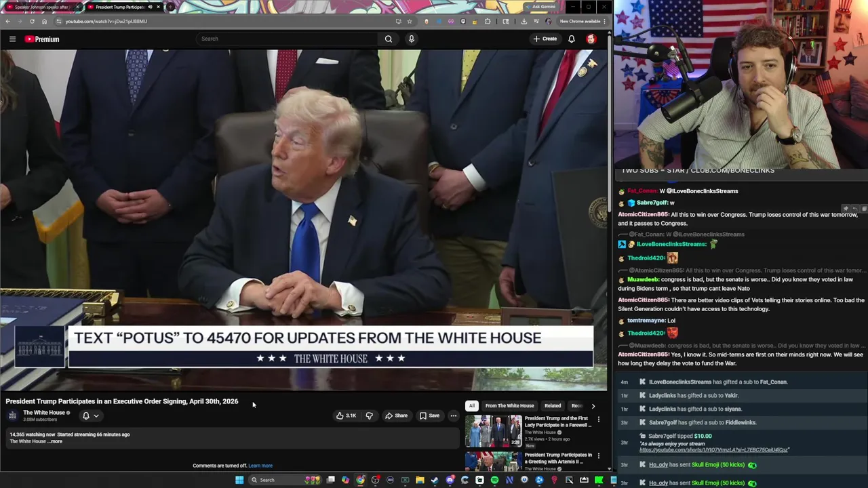Open Task View on the taskbar
The height and width of the screenshot is (488, 868).
click(330, 480)
